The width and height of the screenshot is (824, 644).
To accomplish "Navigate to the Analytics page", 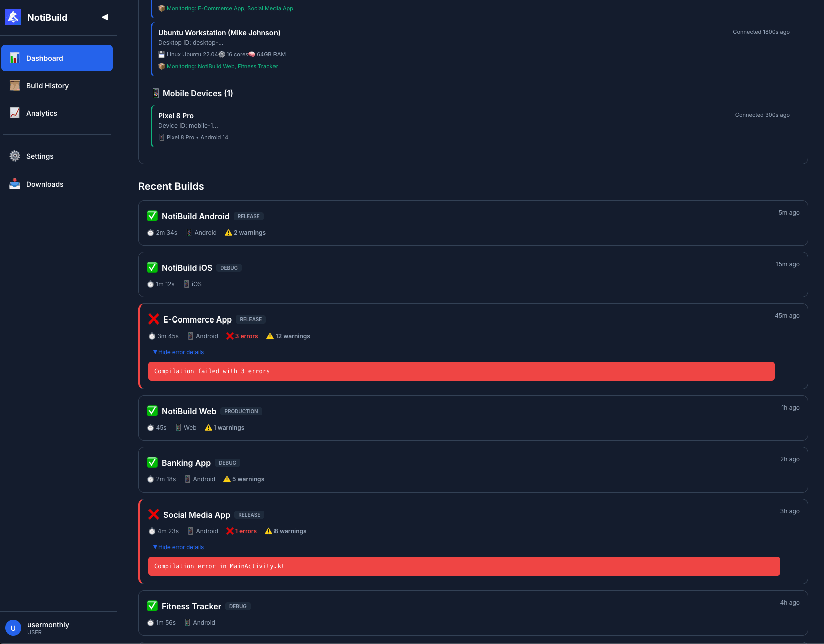I will tap(41, 113).
